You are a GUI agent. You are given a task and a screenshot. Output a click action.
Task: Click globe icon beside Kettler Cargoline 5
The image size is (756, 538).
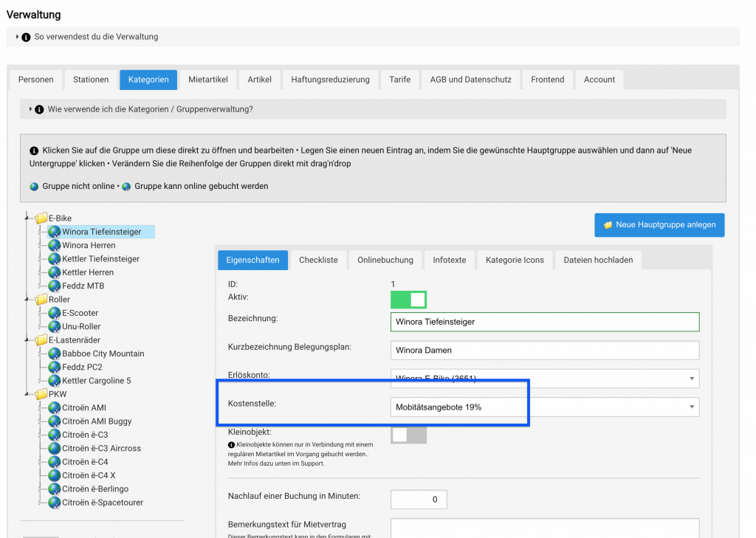click(55, 380)
